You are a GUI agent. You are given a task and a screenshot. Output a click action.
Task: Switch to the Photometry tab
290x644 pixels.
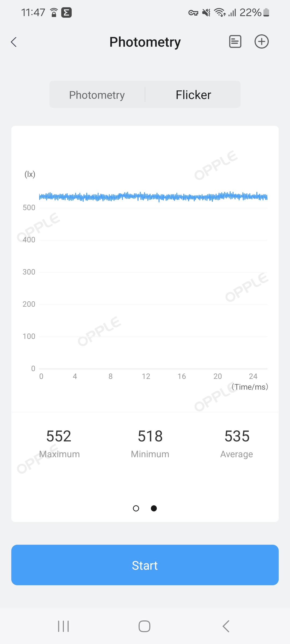(97, 95)
